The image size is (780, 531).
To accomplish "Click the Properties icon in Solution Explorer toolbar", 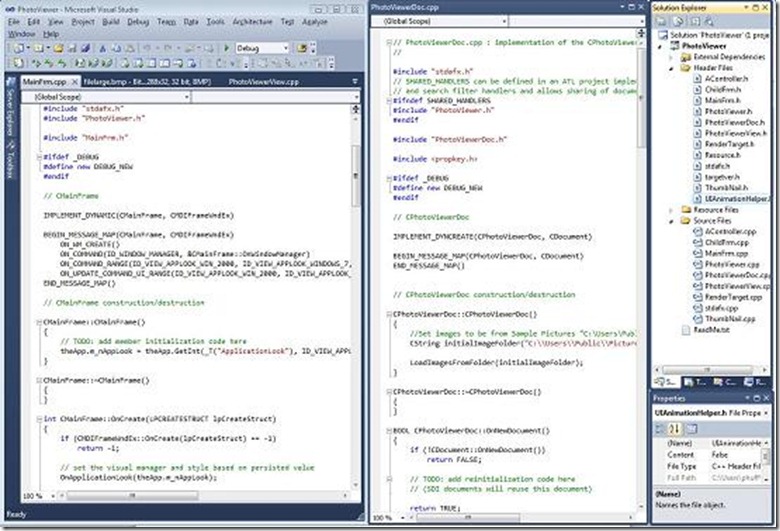I will (661, 21).
